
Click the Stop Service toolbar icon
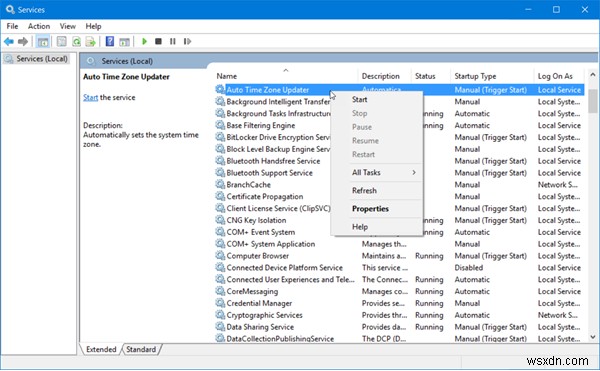pyautogui.click(x=158, y=41)
